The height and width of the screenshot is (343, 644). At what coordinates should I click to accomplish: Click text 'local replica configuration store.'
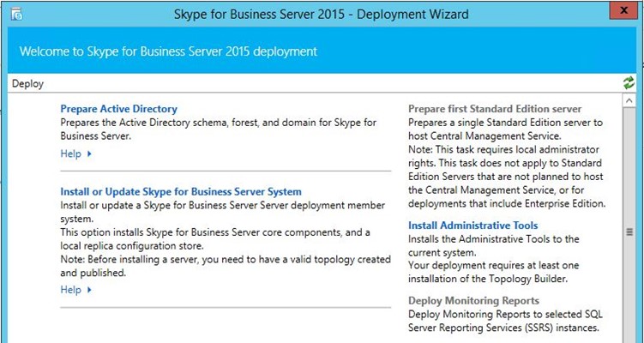(132, 246)
